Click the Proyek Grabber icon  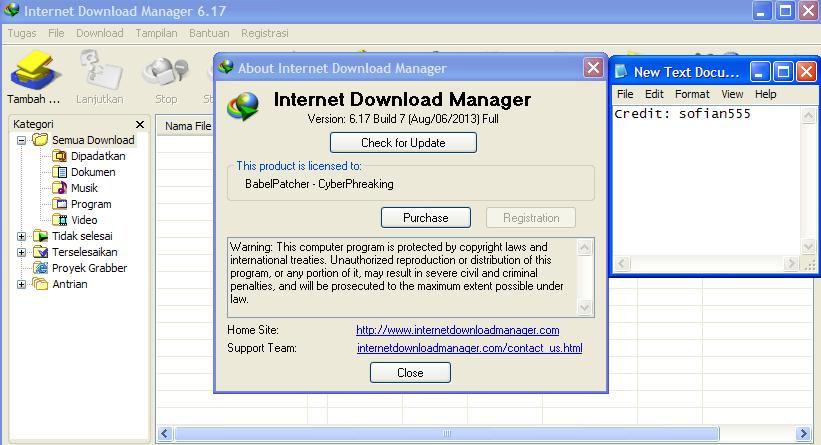(x=40, y=268)
